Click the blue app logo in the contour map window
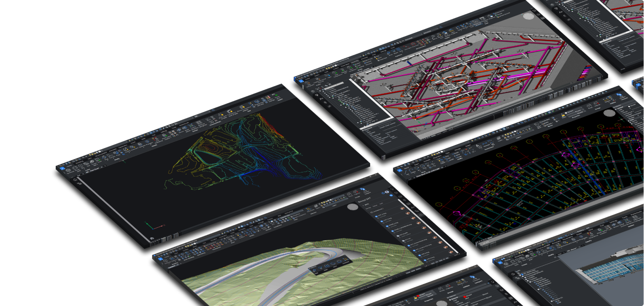Screen dimensions: 644x306 tap(62, 168)
